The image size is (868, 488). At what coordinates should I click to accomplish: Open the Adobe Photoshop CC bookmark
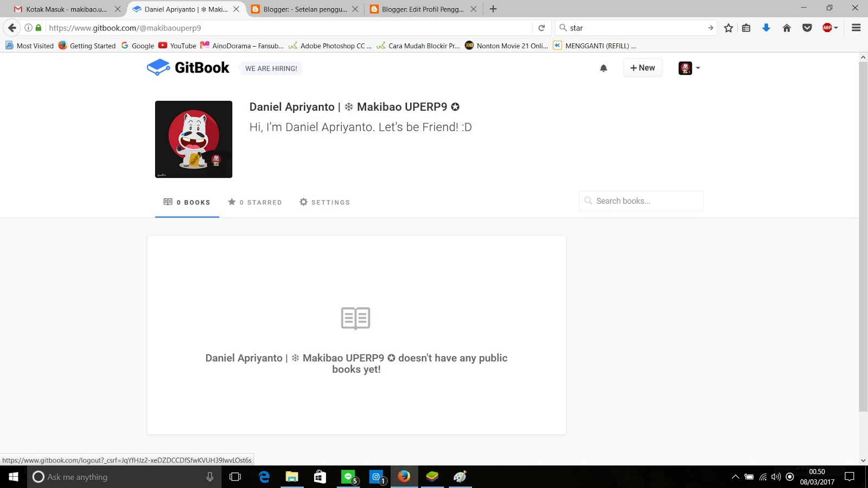click(330, 46)
